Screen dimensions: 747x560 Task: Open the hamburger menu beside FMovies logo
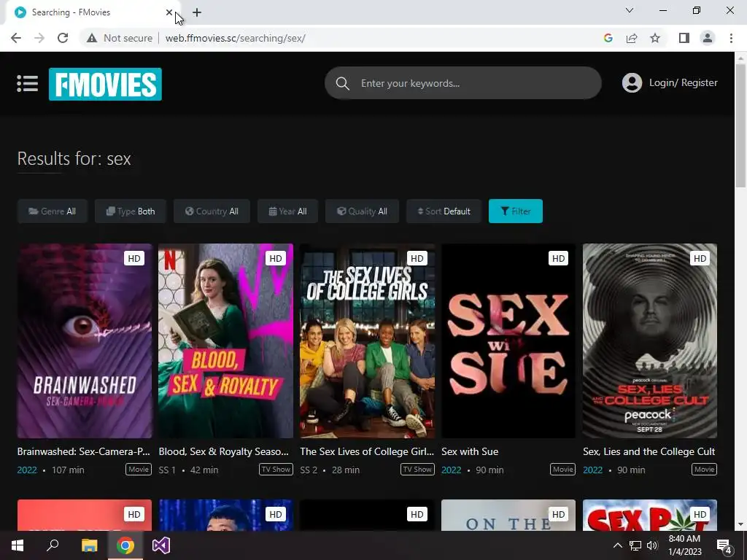[27, 83]
